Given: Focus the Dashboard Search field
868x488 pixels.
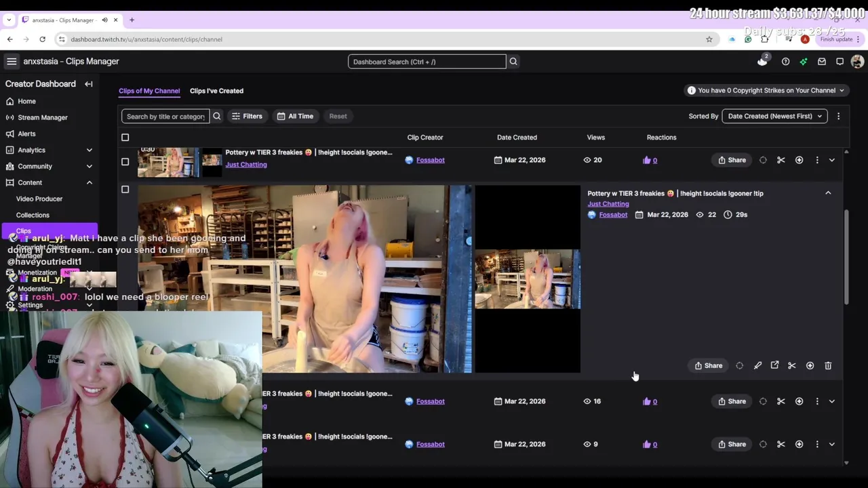Looking at the screenshot, I should [427, 62].
